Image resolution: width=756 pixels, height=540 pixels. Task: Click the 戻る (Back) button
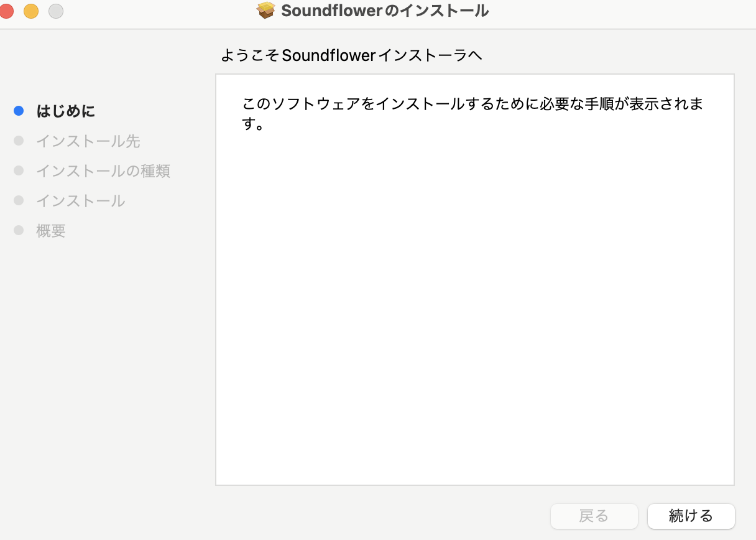point(594,516)
